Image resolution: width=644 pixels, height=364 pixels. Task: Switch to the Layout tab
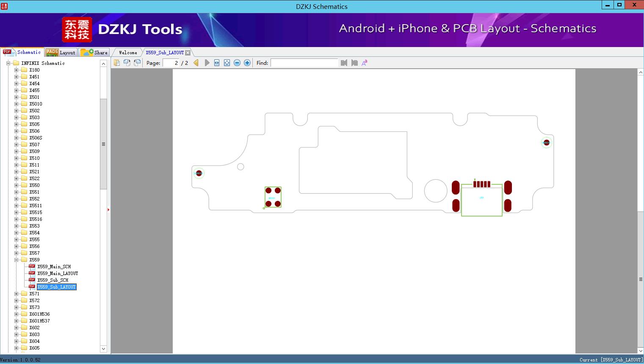pos(61,52)
